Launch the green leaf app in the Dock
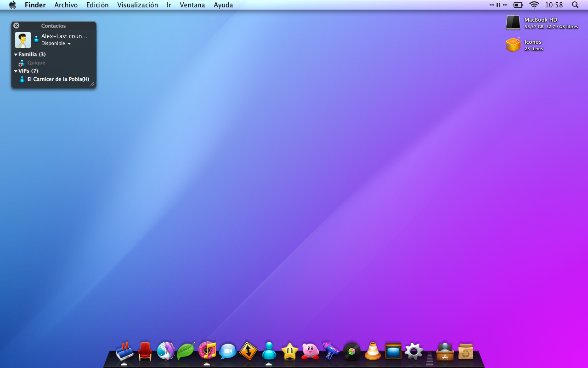The height and width of the screenshot is (368, 588). point(186,351)
